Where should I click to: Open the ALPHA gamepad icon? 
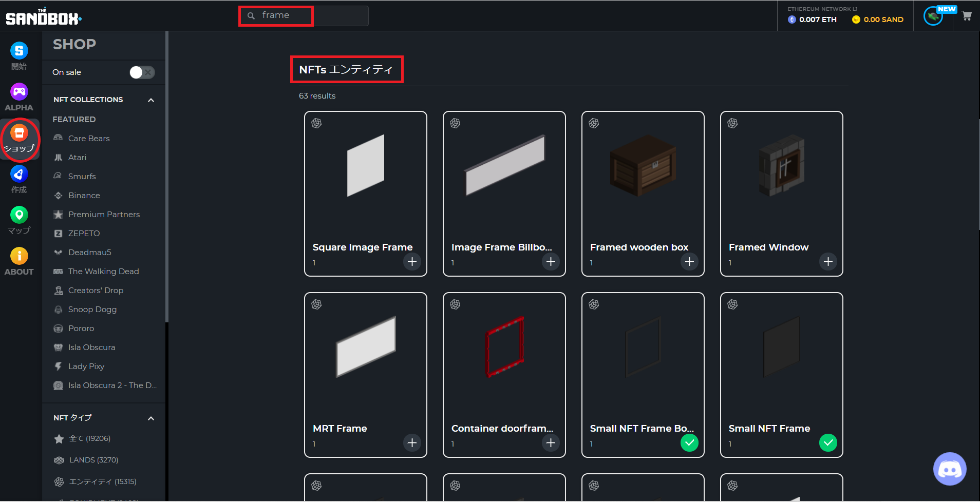click(x=19, y=91)
